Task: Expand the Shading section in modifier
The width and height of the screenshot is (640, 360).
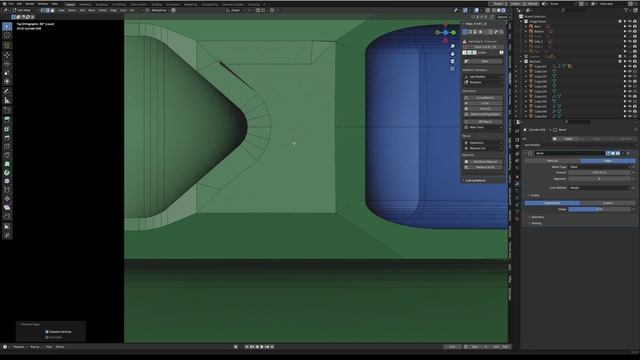Action: [535, 223]
